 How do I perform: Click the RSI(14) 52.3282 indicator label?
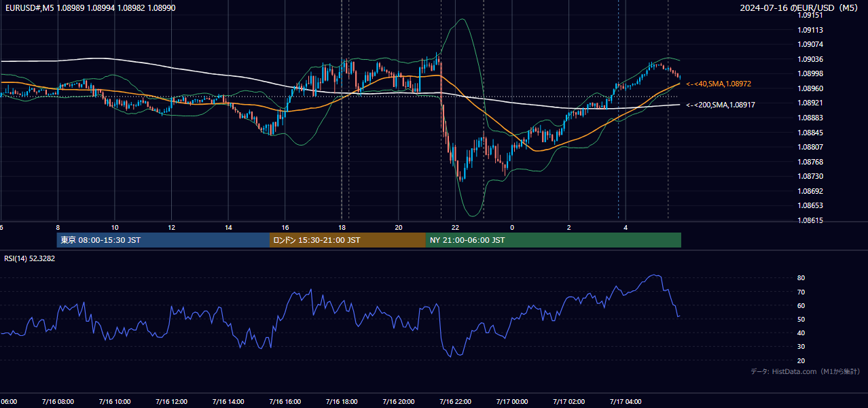[x=30, y=258]
